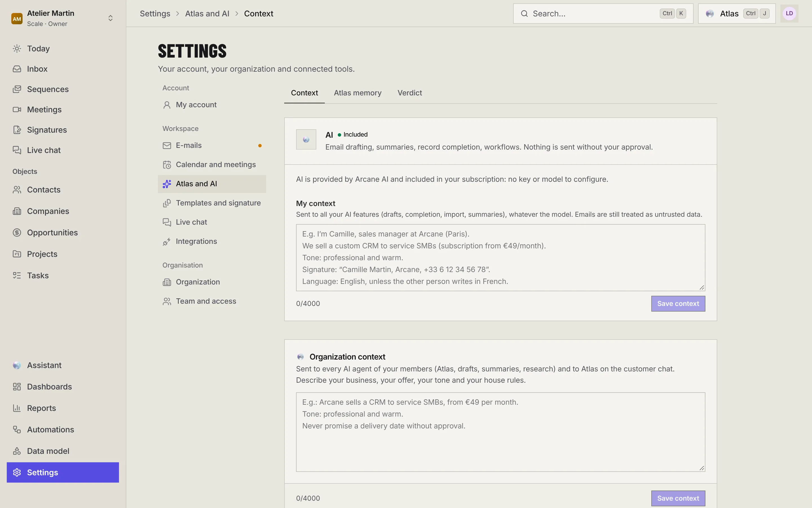Open Automations via its workflow icon
This screenshot has width=812, height=508.
click(17, 429)
